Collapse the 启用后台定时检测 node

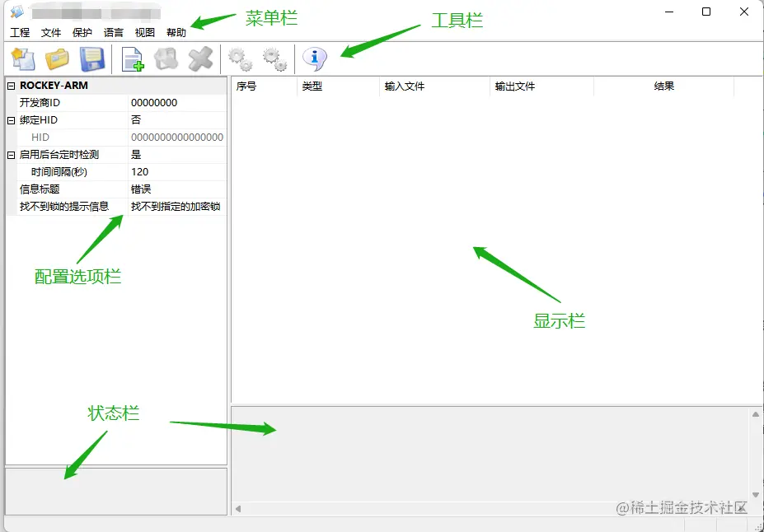(12, 156)
